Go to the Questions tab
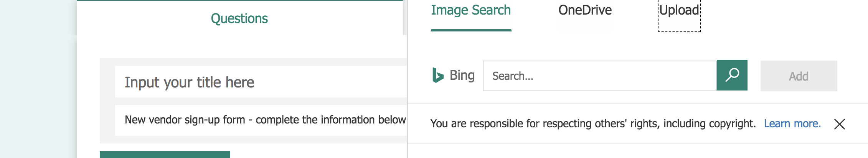The width and height of the screenshot is (868, 158). point(239,18)
